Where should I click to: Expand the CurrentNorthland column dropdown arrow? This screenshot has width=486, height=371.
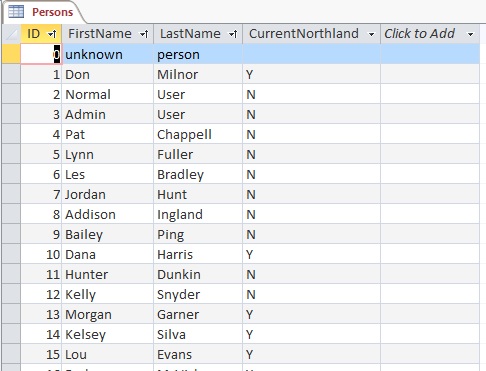click(x=371, y=34)
